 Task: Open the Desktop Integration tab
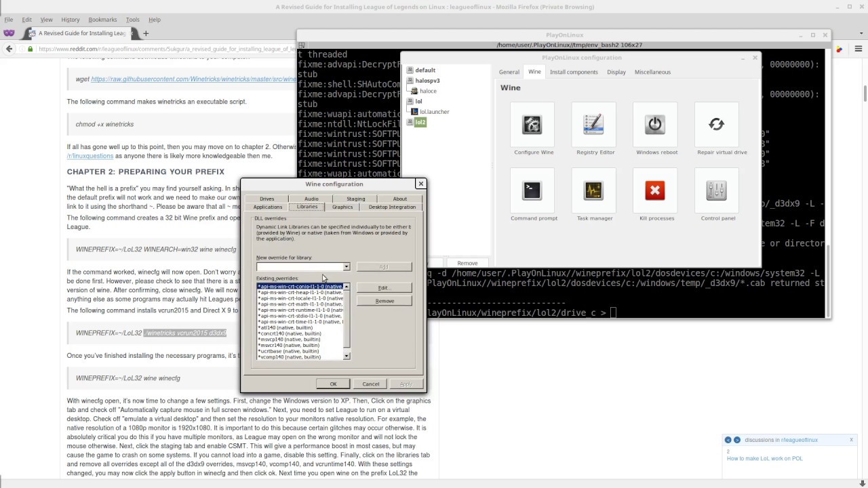tap(392, 207)
